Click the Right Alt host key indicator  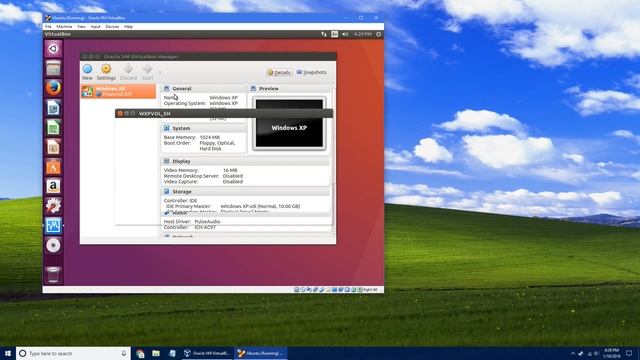pyautogui.click(x=370, y=290)
